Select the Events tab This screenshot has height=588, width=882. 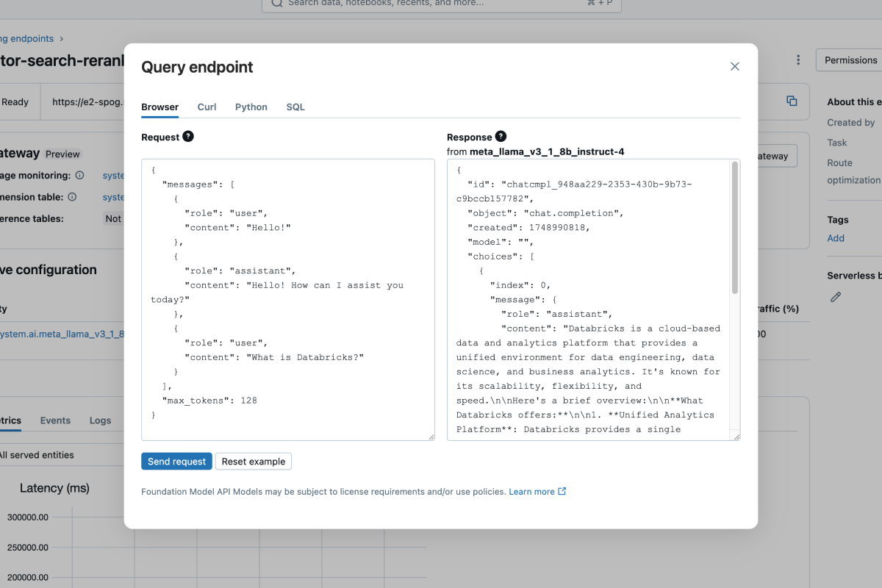tap(55, 420)
